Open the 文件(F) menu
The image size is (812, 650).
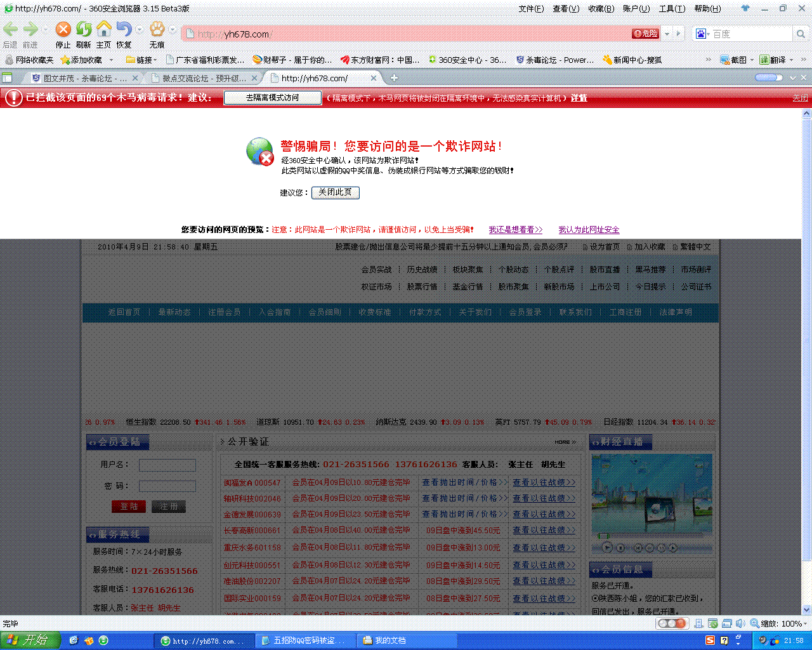click(x=531, y=8)
